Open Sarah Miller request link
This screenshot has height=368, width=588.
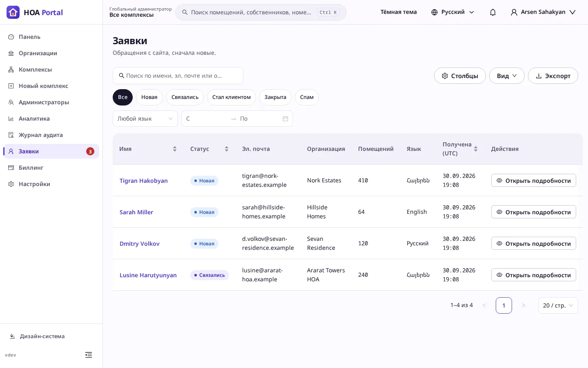(136, 212)
